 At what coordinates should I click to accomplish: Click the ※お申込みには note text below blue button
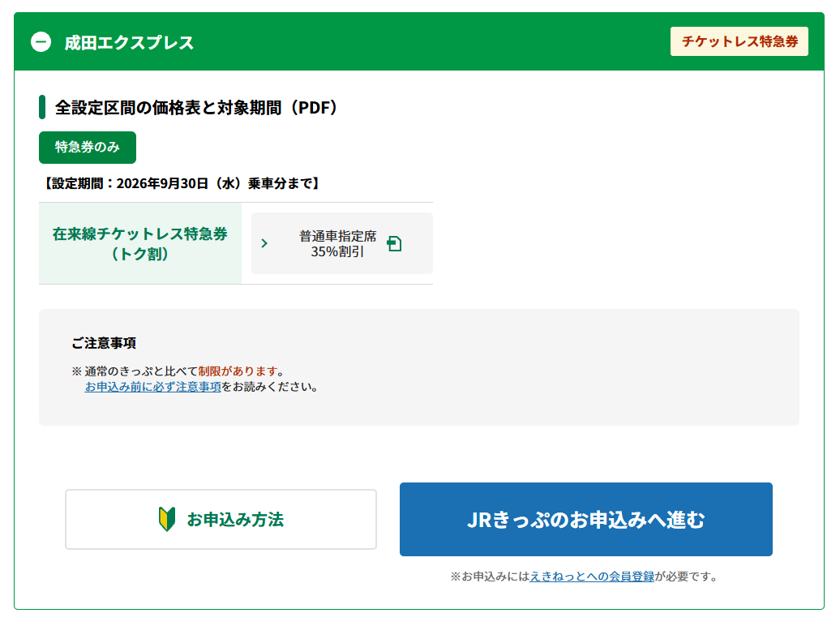(x=585, y=577)
